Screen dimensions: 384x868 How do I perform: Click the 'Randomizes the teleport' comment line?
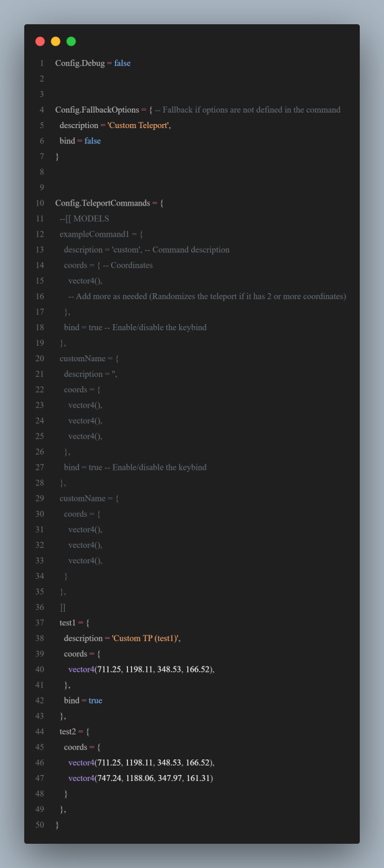(207, 296)
